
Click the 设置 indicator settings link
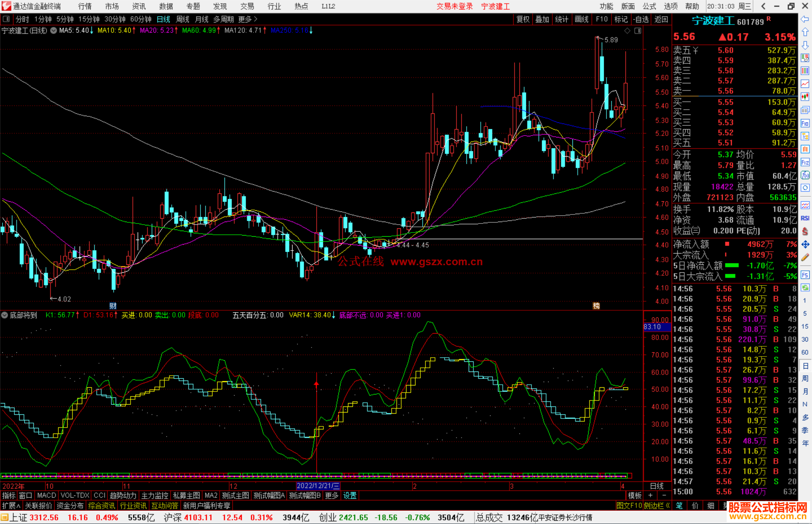click(x=350, y=495)
